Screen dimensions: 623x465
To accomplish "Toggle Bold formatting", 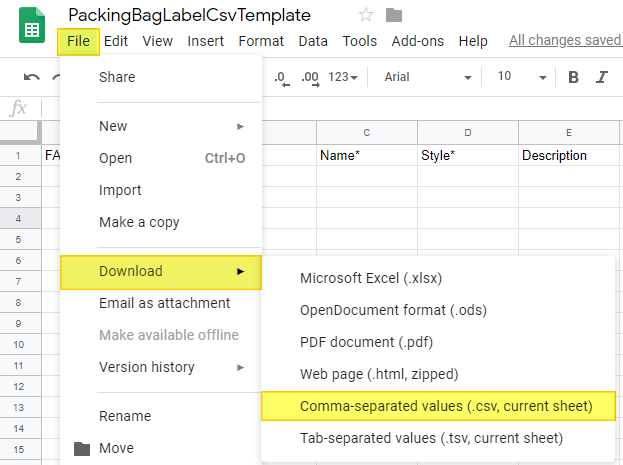I will click(x=573, y=77).
